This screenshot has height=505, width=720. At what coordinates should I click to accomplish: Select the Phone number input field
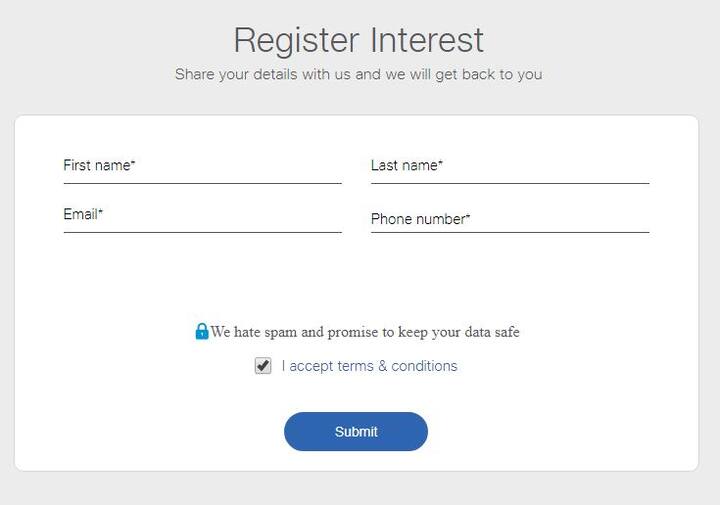click(x=510, y=218)
